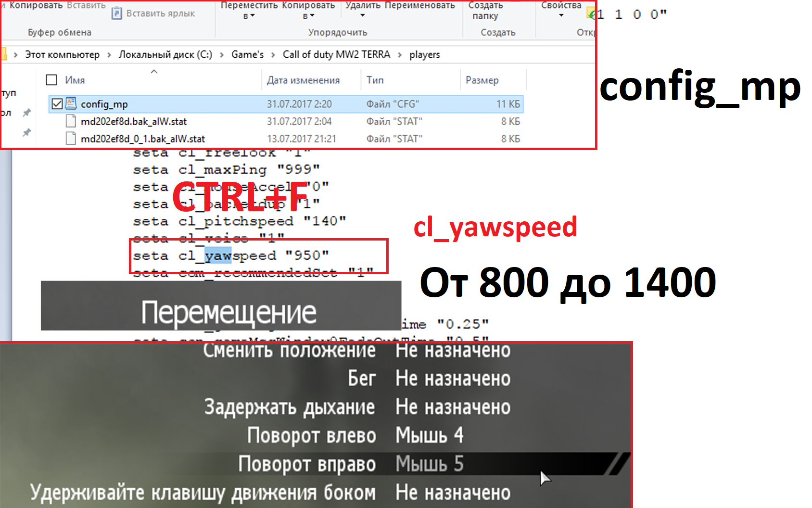This screenshot has height=508, width=812.
Task: Click the 11 КБ size cell
Action: click(x=508, y=104)
